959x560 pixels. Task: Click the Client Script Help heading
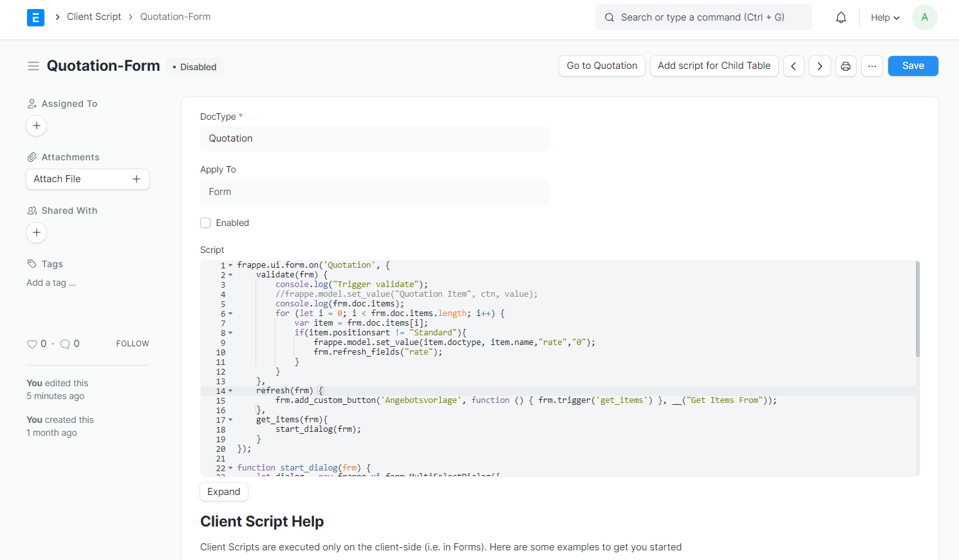pos(262,521)
